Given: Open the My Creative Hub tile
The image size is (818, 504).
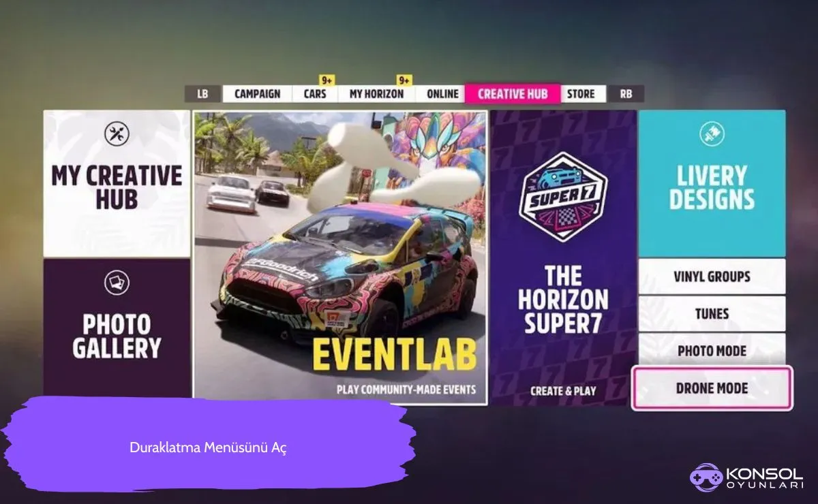Looking at the screenshot, I should [117, 183].
